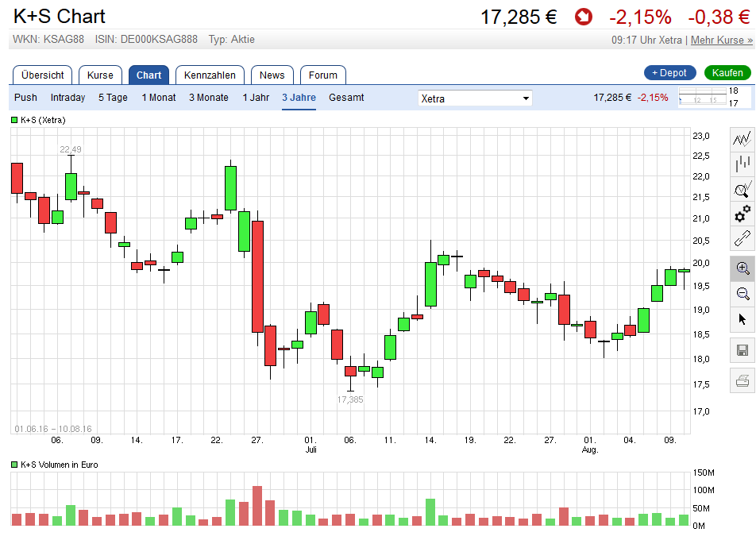Choose the 3 Monate time range
Screen dimensions: 756x540
click(x=208, y=98)
